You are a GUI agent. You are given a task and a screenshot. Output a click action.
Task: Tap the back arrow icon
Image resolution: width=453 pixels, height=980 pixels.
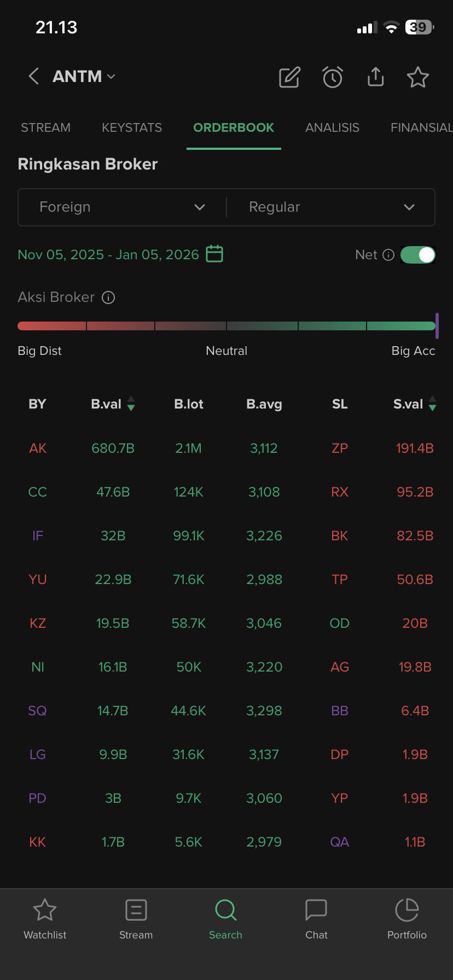(x=34, y=77)
